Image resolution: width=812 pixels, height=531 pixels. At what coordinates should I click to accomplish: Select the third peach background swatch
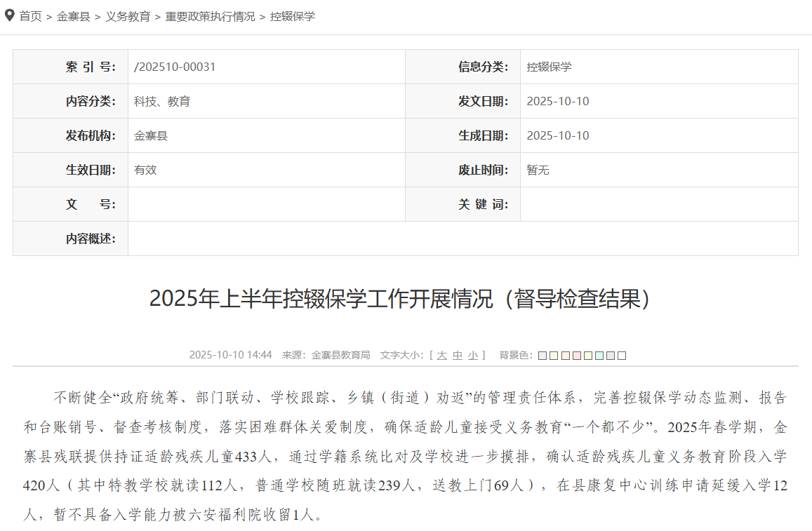click(565, 356)
